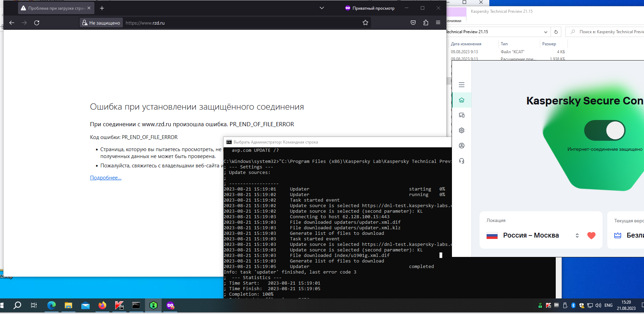Go back in the Firefox window
The image size is (644, 314).
[x=12, y=23]
